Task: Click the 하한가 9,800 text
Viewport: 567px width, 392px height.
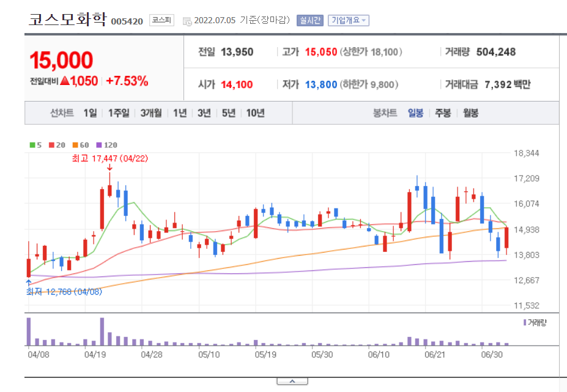Action: point(368,84)
